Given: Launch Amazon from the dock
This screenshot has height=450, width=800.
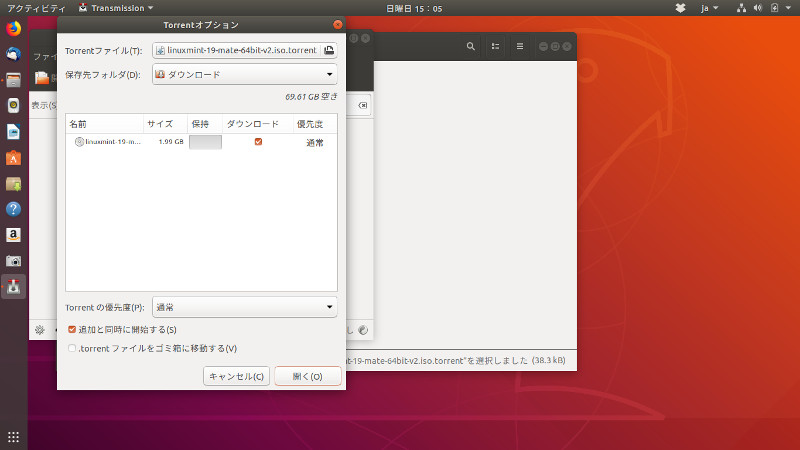Looking at the screenshot, I should point(14,235).
